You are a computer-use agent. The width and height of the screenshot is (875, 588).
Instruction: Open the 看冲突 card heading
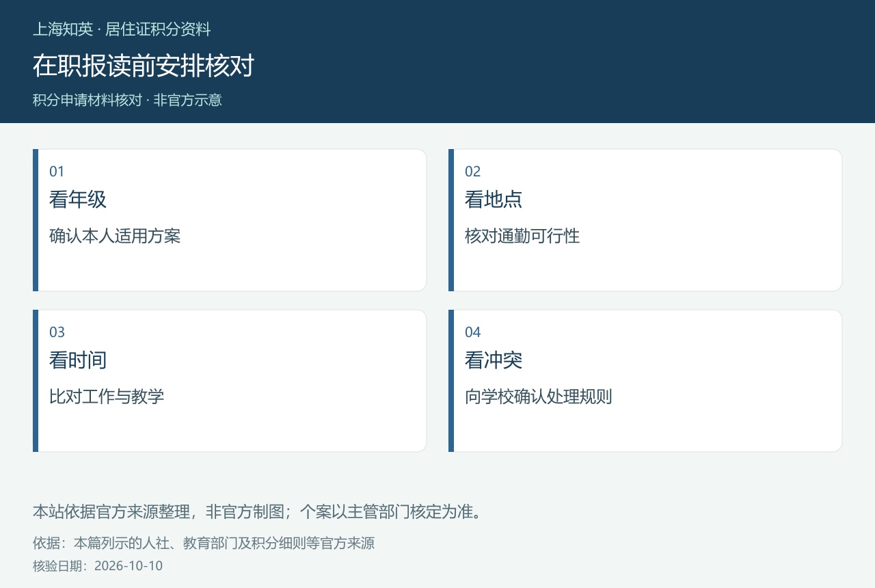tap(494, 360)
